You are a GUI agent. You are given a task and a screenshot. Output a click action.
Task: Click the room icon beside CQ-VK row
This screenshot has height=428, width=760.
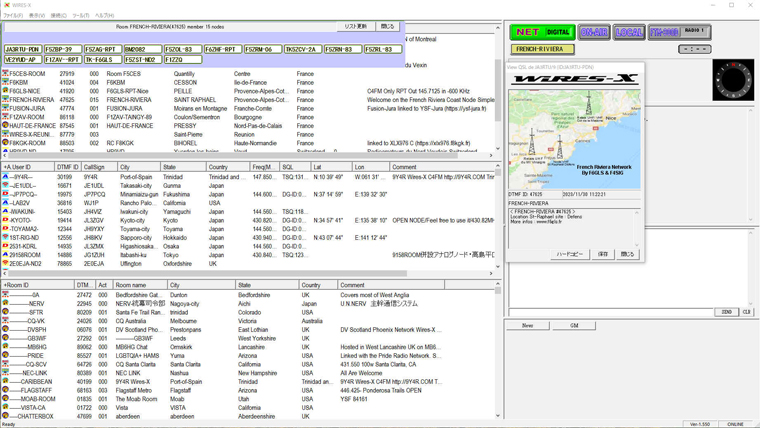pyautogui.click(x=5, y=321)
